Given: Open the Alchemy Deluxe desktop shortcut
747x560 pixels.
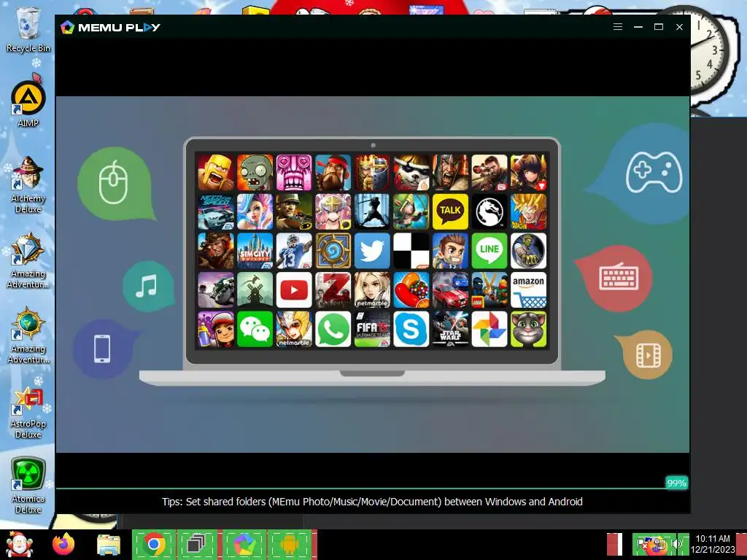Looking at the screenshot, I should (28, 184).
